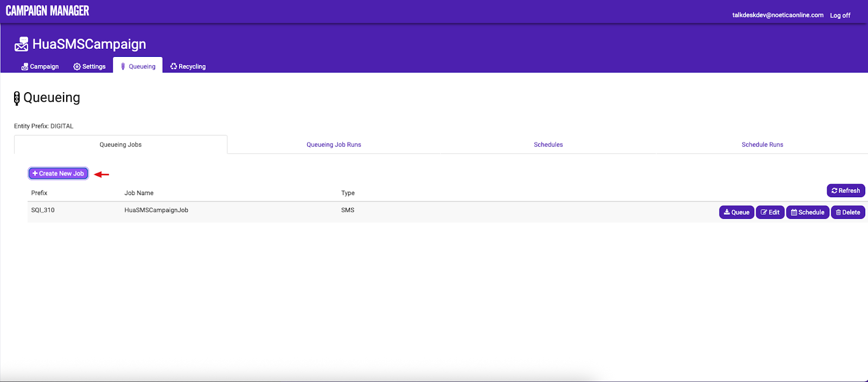Click the Prefix column header
This screenshot has width=868, height=382.
pyautogui.click(x=39, y=193)
